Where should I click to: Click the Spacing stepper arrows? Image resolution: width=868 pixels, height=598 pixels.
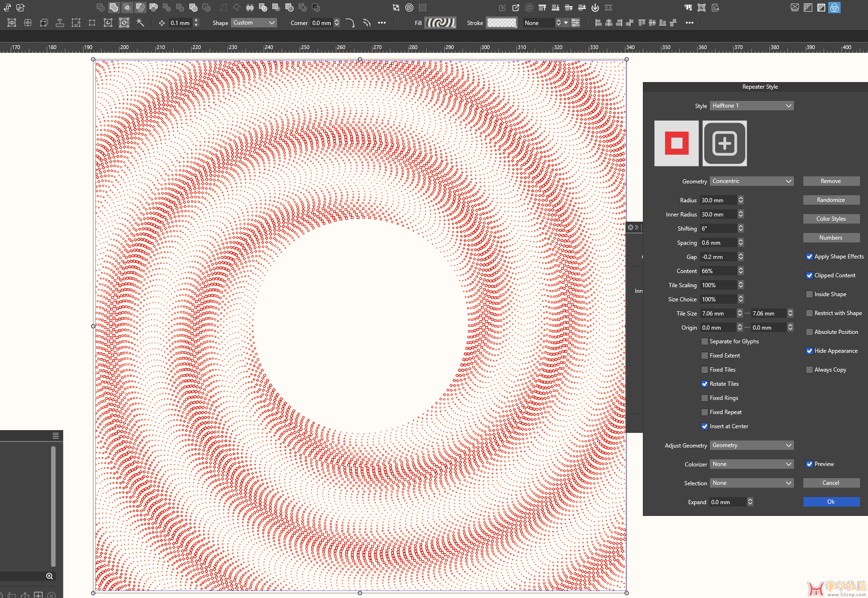coord(741,242)
